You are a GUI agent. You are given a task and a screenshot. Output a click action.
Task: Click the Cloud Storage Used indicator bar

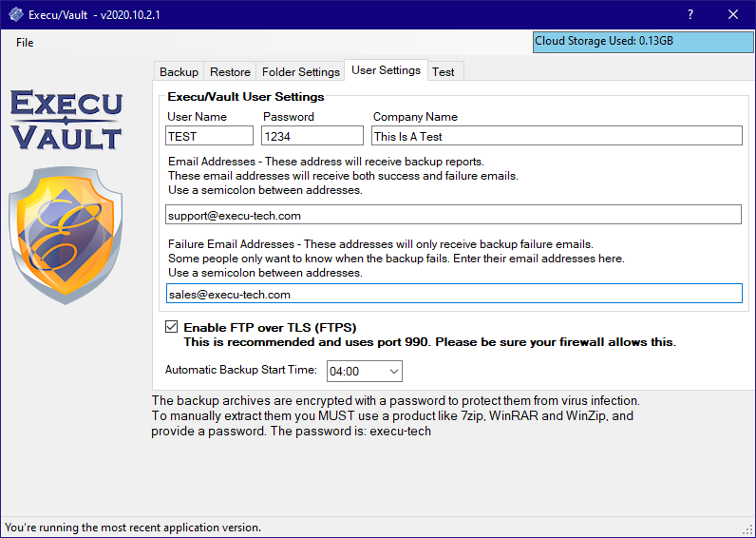click(x=643, y=42)
